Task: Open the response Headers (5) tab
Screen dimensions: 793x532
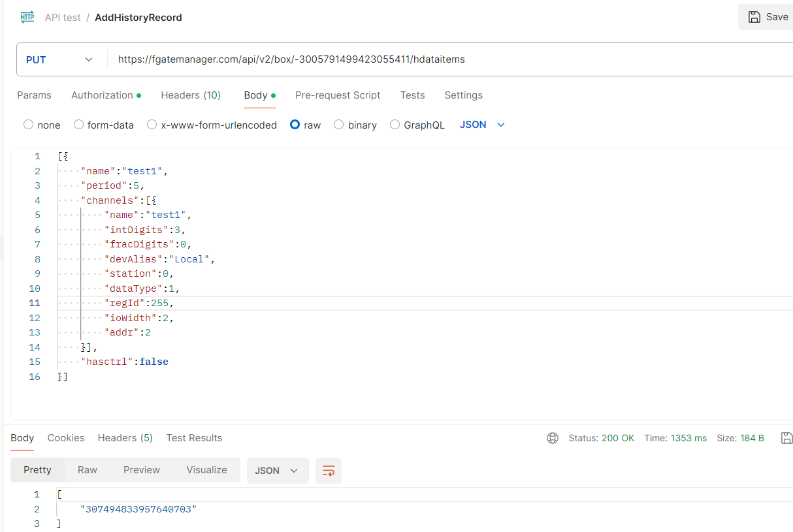Action: click(125, 438)
